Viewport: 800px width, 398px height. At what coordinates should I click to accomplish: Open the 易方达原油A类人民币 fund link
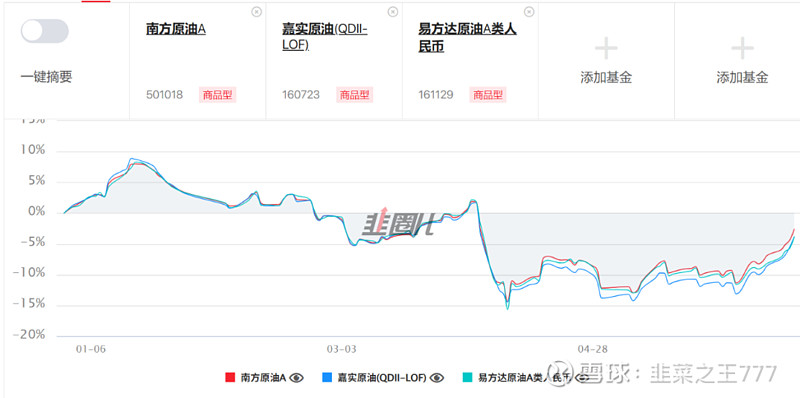[467, 37]
